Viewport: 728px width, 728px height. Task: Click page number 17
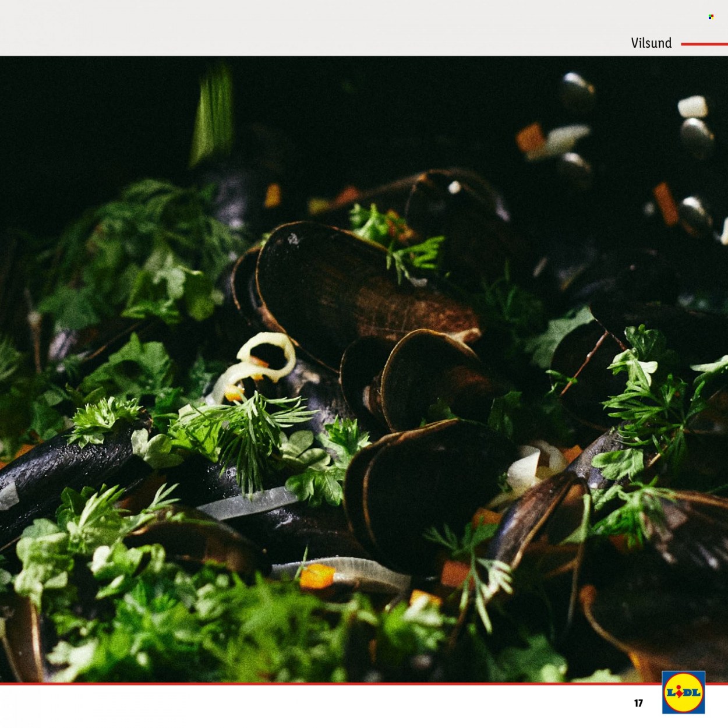[x=638, y=703]
